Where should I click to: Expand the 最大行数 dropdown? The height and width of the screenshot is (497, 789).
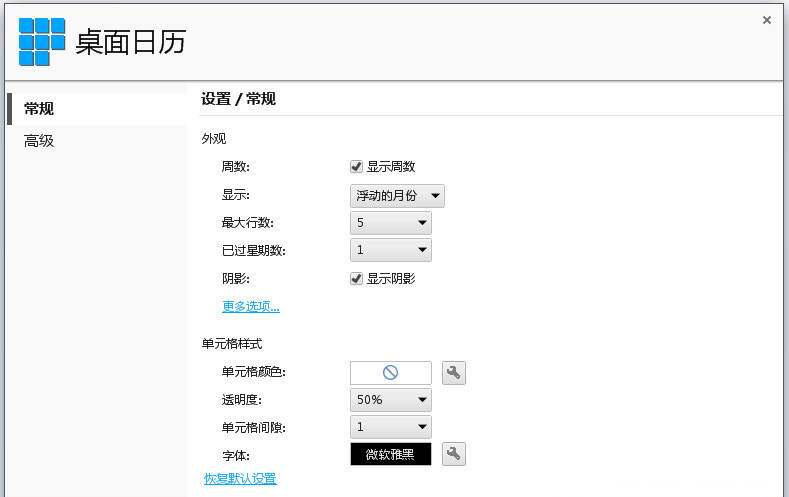[391, 223]
